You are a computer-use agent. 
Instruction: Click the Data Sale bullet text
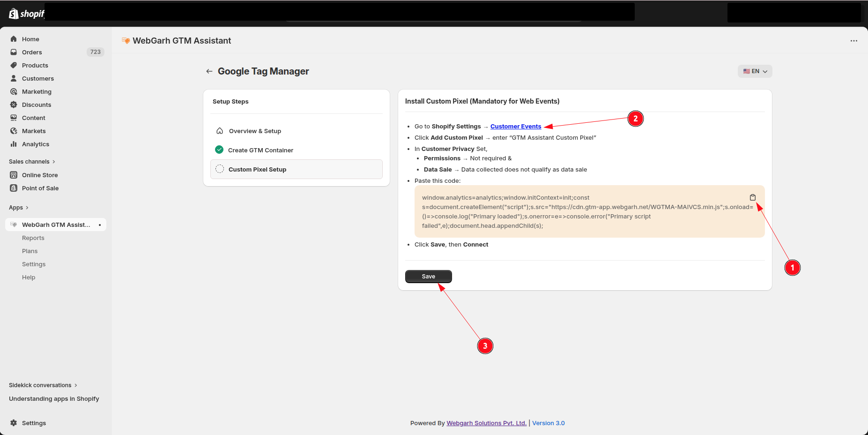pyautogui.click(x=505, y=170)
